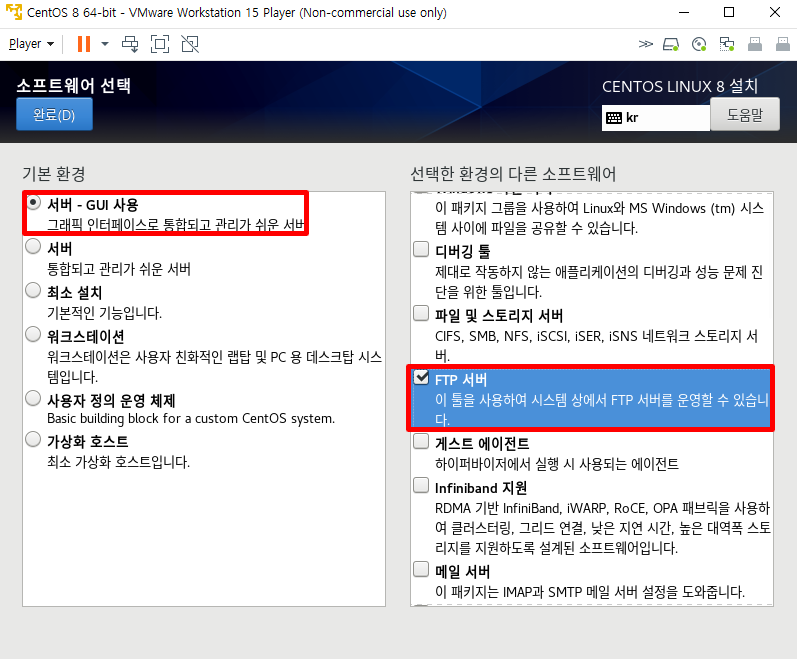
Task: Select 사용자 정의 운영 체제 radio button
Action: 33,398
